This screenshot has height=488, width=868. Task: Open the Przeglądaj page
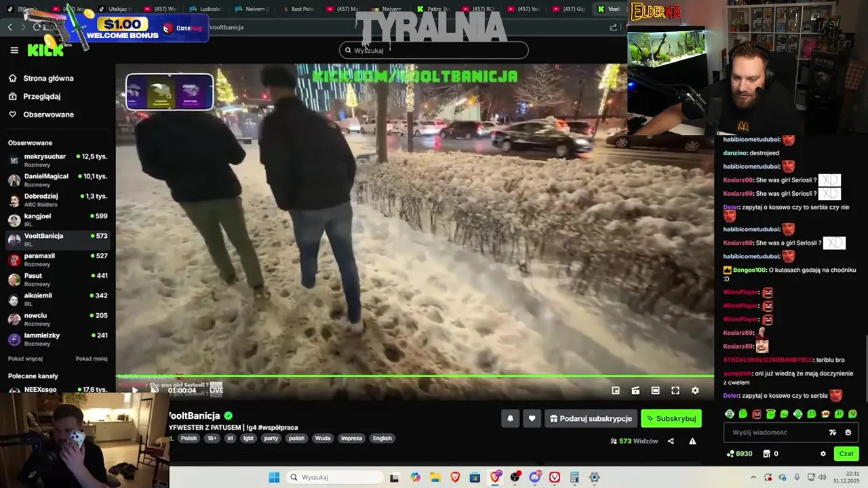pos(35,96)
